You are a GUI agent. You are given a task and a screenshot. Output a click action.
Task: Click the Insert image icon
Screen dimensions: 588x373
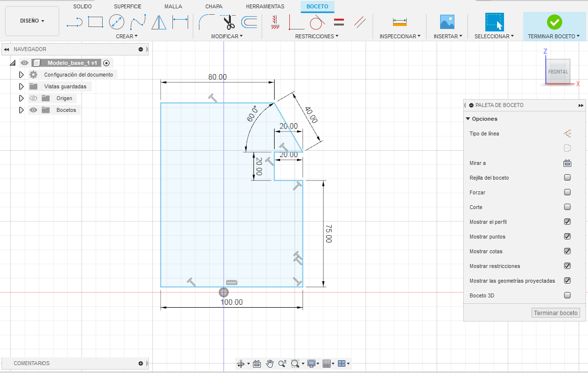click(x=447, y=22)
